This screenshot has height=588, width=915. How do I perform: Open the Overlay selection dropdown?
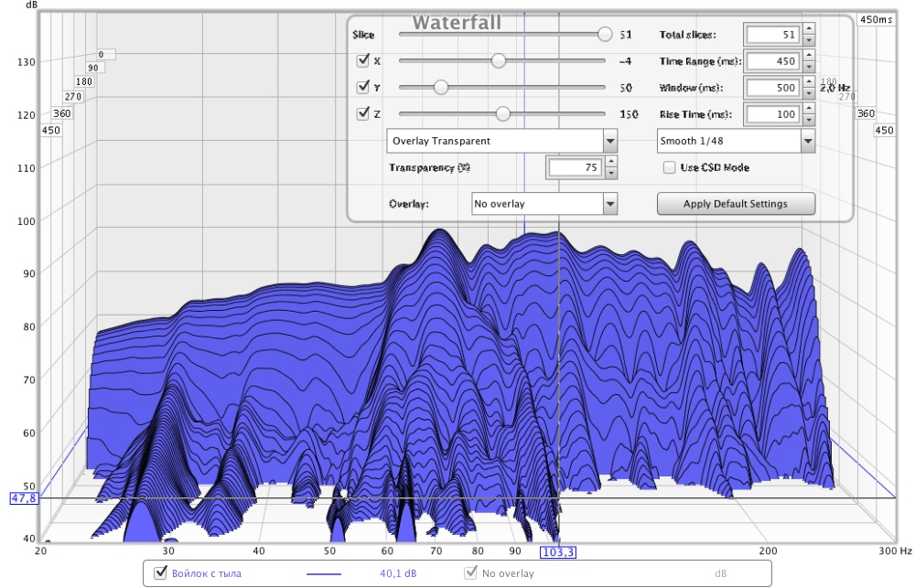609,204
